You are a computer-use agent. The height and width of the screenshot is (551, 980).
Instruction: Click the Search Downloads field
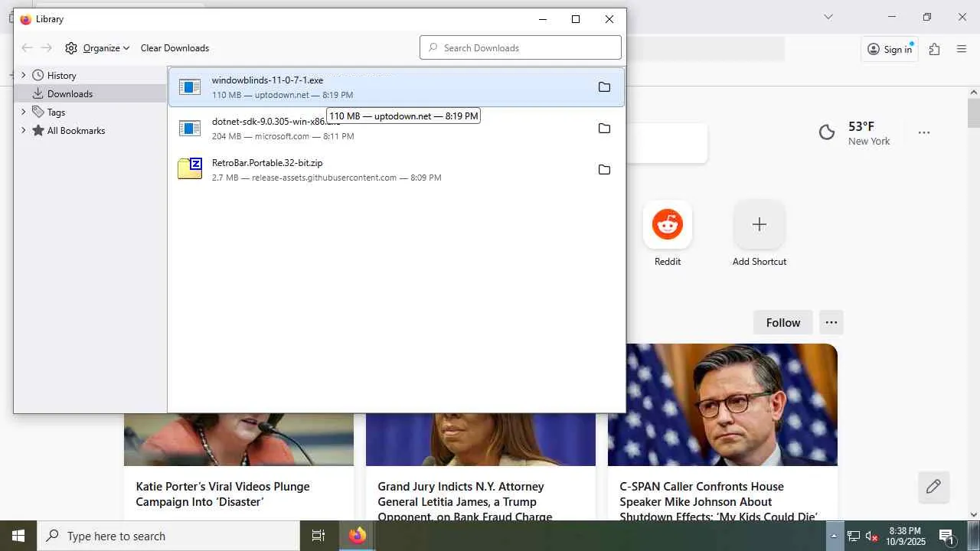pos(521,47)
